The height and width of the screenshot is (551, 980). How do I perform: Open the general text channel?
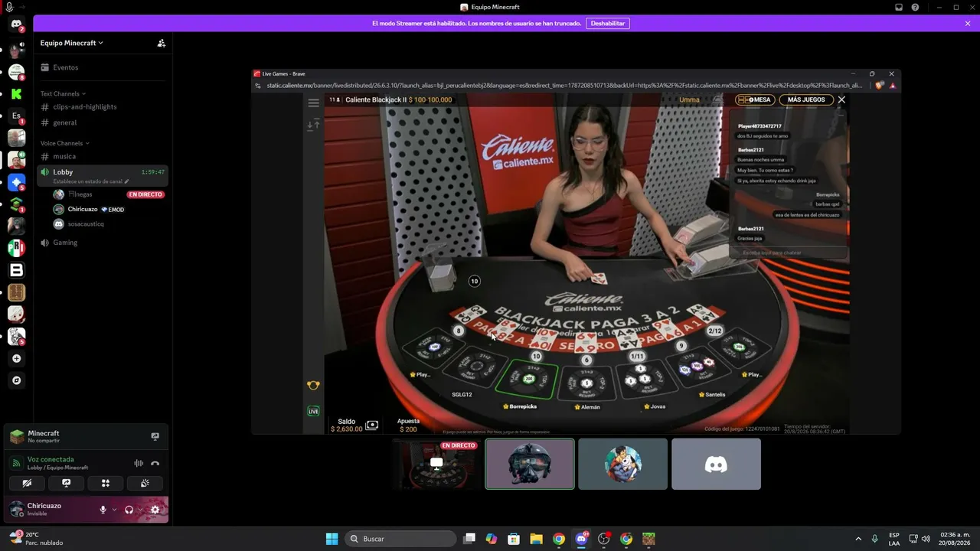coord(103,122)
